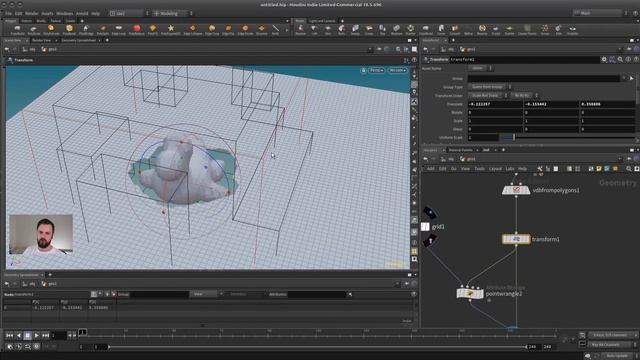Open the No cam camera dropdown
This screenshot has height=360, width=640.
point(397,70)
